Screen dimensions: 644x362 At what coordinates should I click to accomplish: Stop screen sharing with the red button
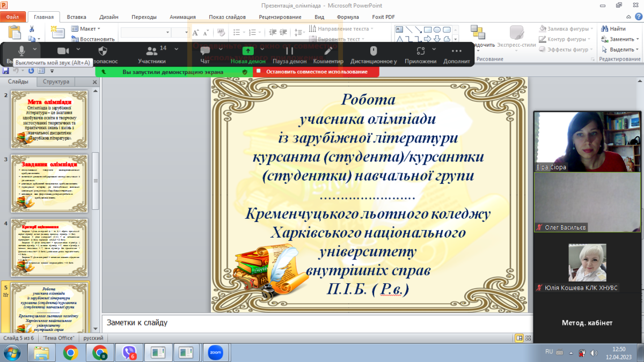point(316,72)
